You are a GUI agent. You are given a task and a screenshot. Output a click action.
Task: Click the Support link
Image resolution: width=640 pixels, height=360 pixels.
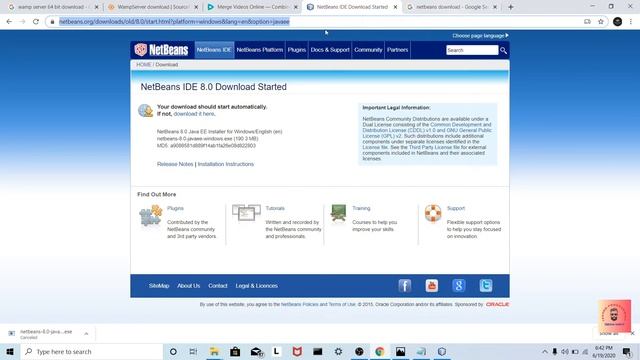pyautogui.click(x=456, y=208)
